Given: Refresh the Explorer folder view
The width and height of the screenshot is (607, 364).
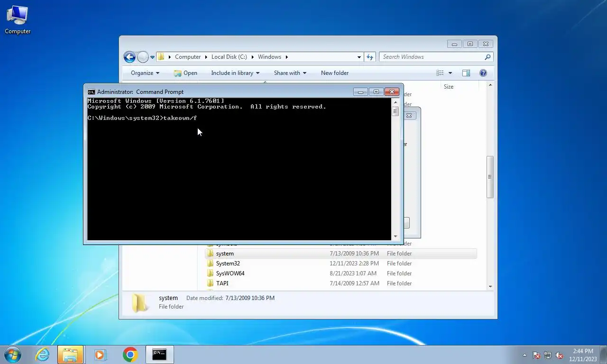Looking at the screenshot, I should [x=370, y=57].
